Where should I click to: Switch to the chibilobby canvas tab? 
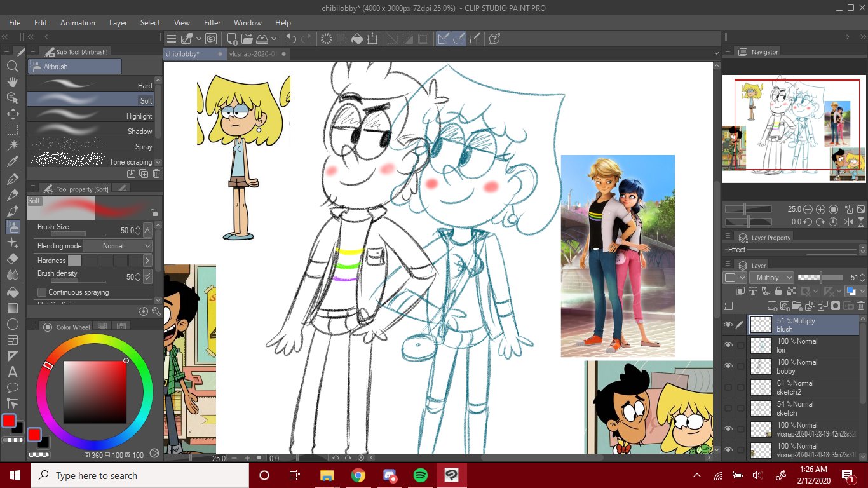tap(194, 54)
